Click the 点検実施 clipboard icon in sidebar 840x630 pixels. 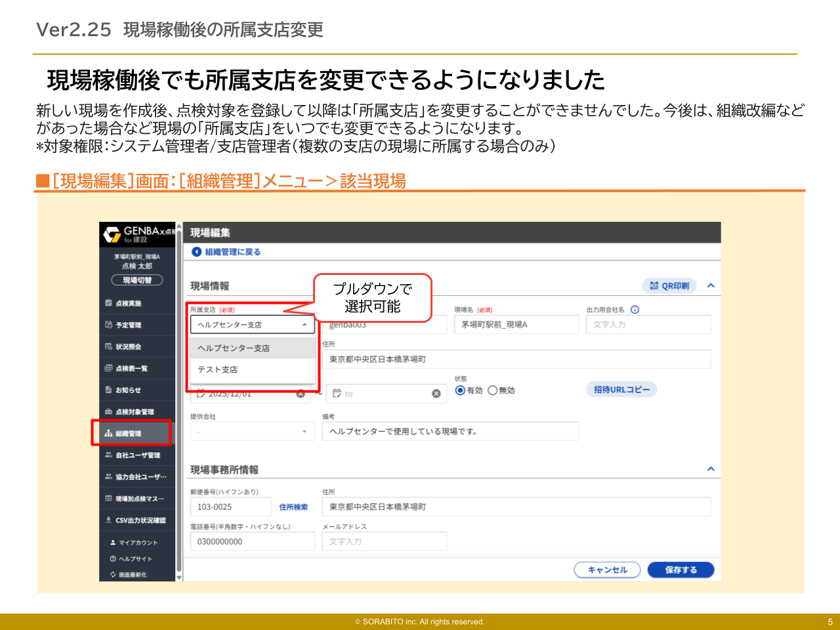(x=109, y=303)
